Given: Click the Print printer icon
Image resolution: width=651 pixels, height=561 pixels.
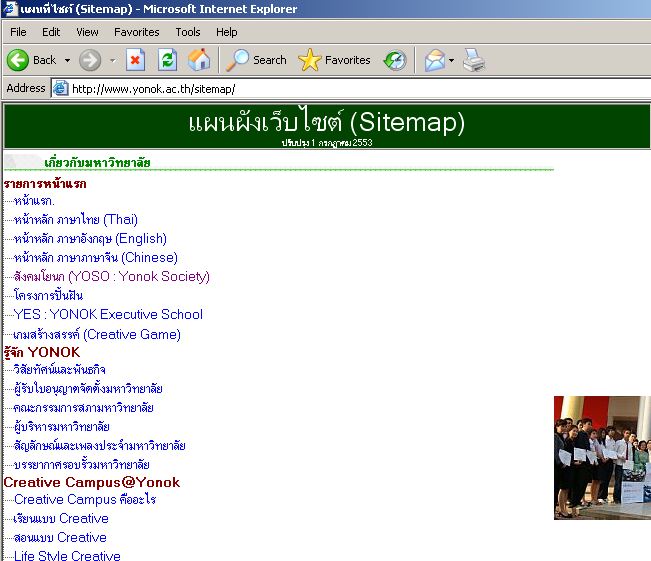Looking at the screenshot, I should point(474,60).
